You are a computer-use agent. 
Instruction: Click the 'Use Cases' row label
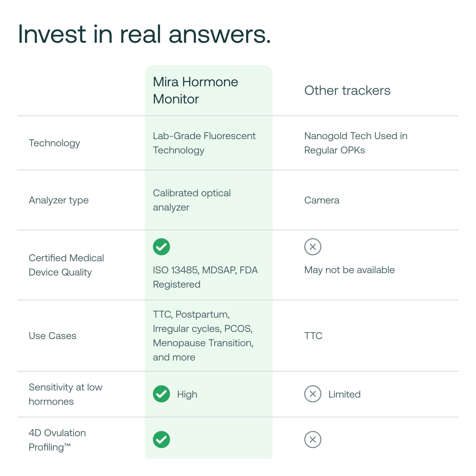click(x=52, y=336)
